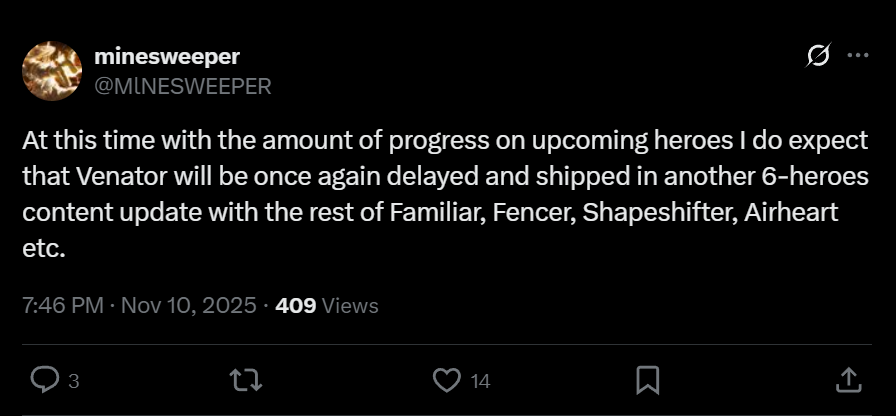896x416 pixels.
Task: Open the three-dot more options menu
Action: coord(858,55)
